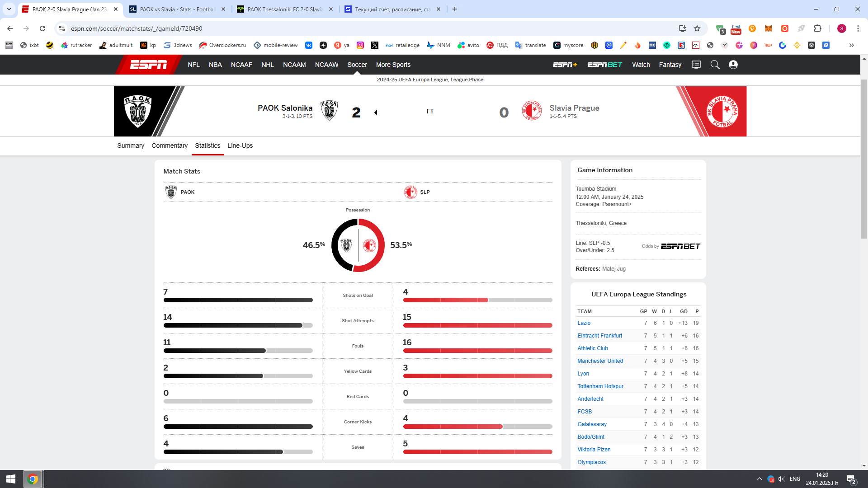Open the taskbar notification center icon
The image size is (868, 488).
click(851, 479)
